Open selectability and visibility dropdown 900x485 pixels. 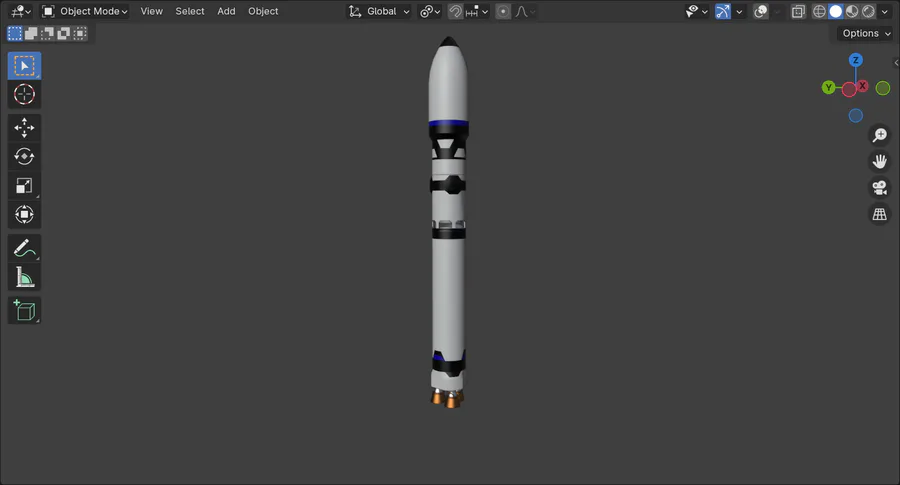point(696,11)
